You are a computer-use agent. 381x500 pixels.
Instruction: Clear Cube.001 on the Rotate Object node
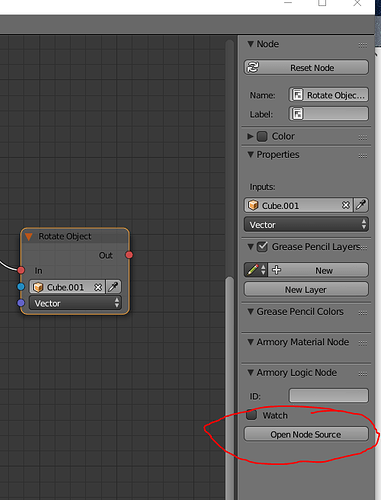click(98, 287)
